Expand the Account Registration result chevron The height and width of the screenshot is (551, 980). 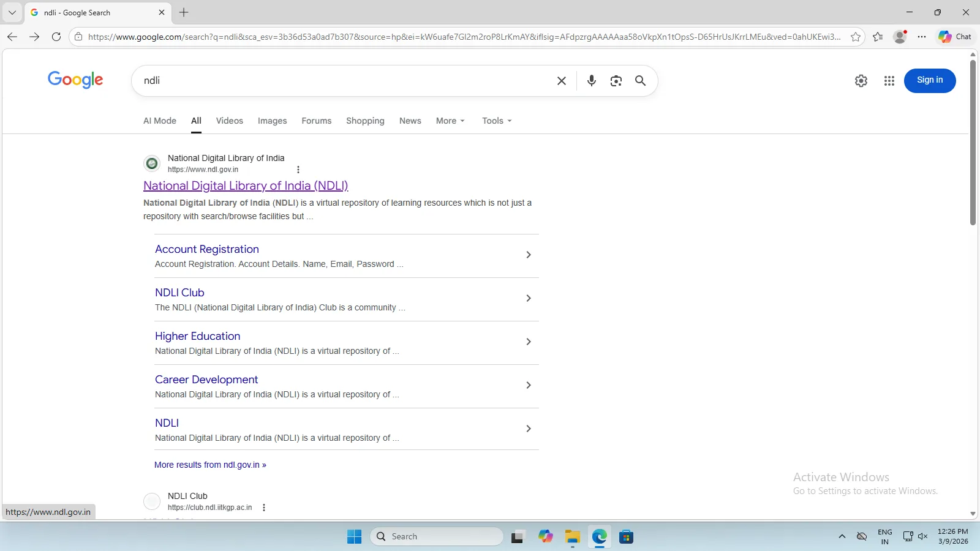point(528,255)
